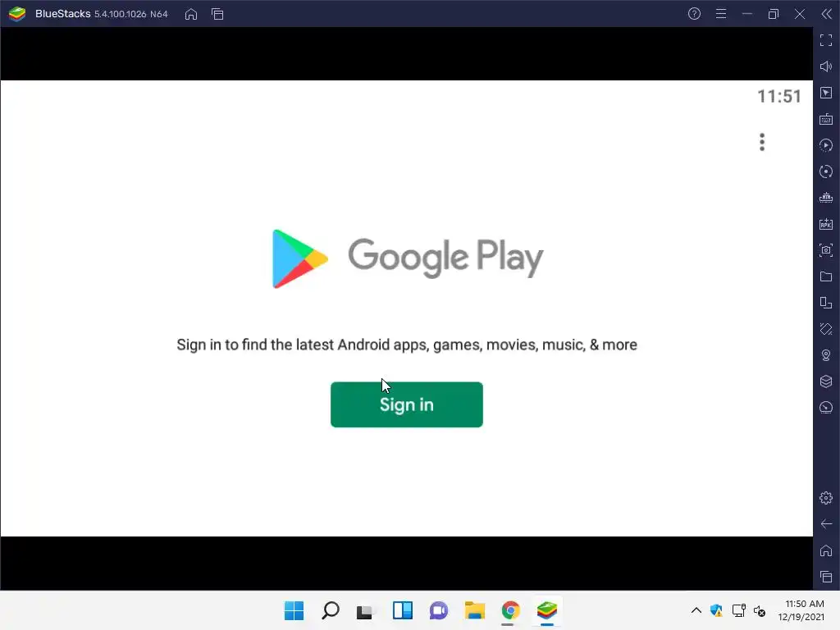Click the speedometer performance icon

pos(826,408)
